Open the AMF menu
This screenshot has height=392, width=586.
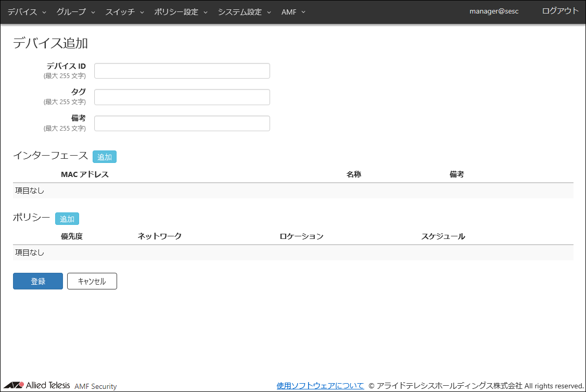pyautogui.click(x=293, y=12)
